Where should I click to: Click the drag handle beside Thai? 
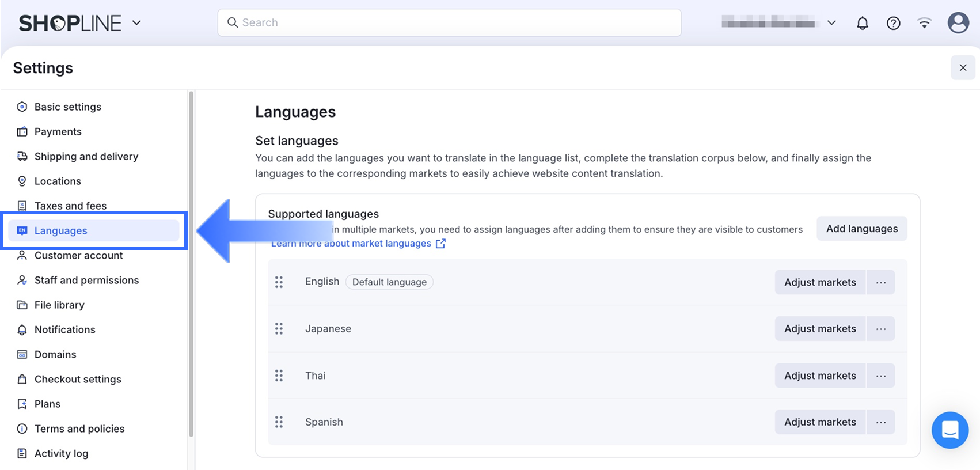pos(279,376)
